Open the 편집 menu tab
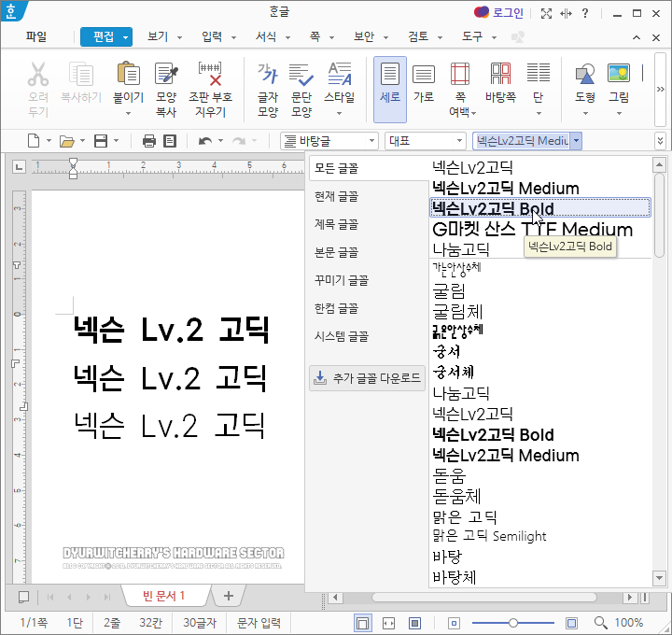This screenshot has width=672, height=635. [x=106, y=36]
